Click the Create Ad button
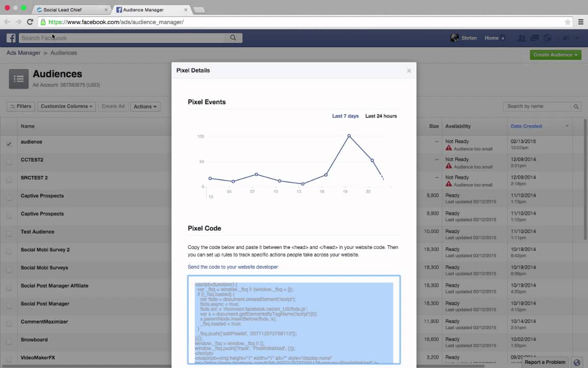Screen dimensions: 588x368 click(113, 107)
